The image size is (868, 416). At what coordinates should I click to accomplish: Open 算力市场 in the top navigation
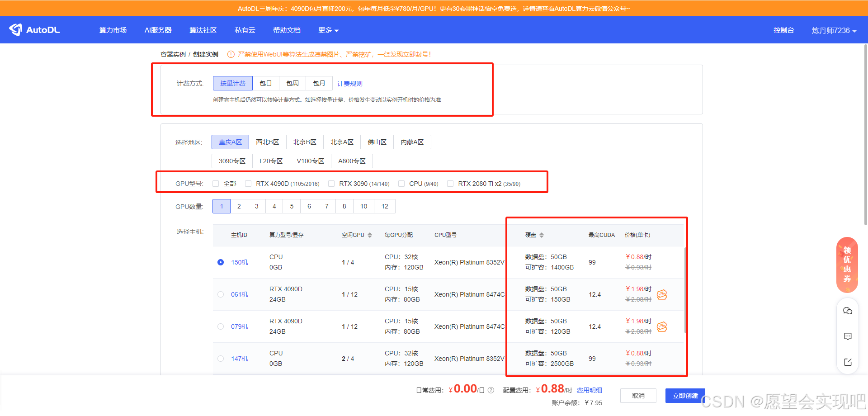113,30
